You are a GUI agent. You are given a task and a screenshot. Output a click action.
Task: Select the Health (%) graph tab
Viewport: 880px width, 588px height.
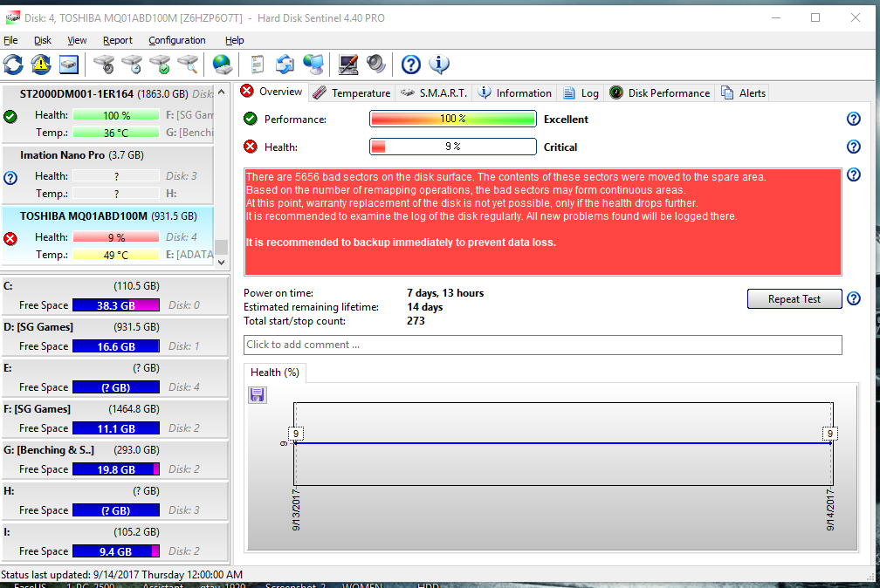point(275,373)
